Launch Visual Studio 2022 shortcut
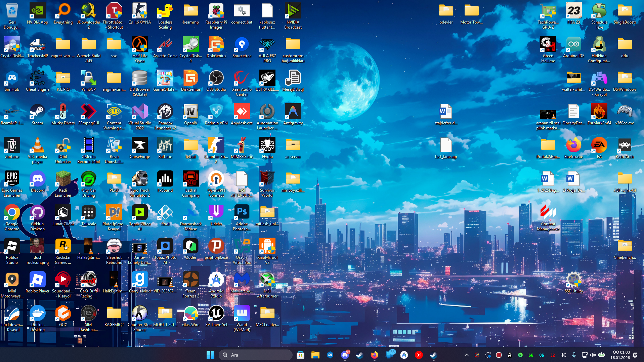Image resolution: width=644 pixels, height=362 pixels. pyautogui.click(x=139, y=117)
